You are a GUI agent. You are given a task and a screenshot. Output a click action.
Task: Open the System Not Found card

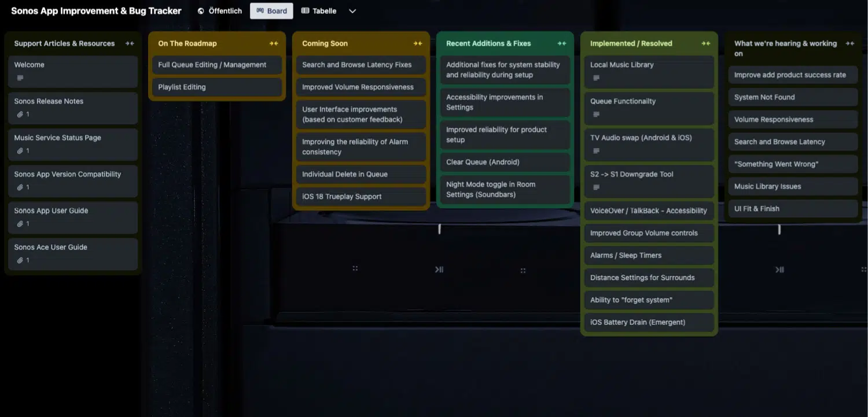click(x=793, y=97)
